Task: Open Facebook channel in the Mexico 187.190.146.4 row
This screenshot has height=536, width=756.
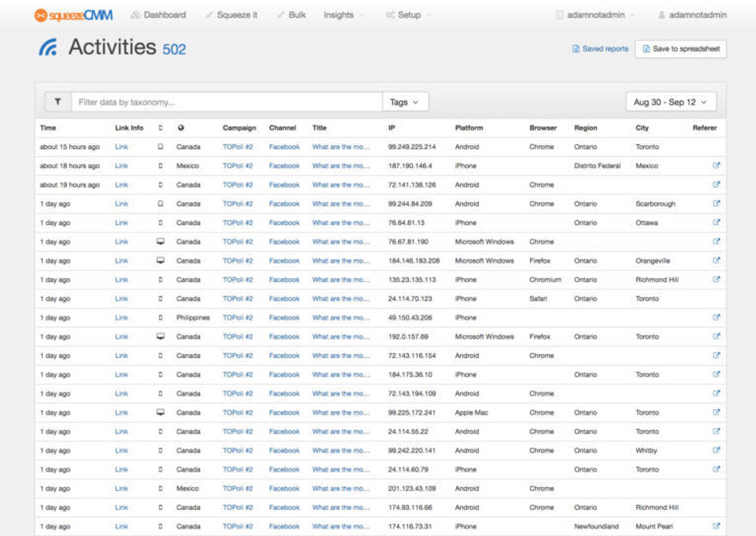Action: [x=284, y=166]
